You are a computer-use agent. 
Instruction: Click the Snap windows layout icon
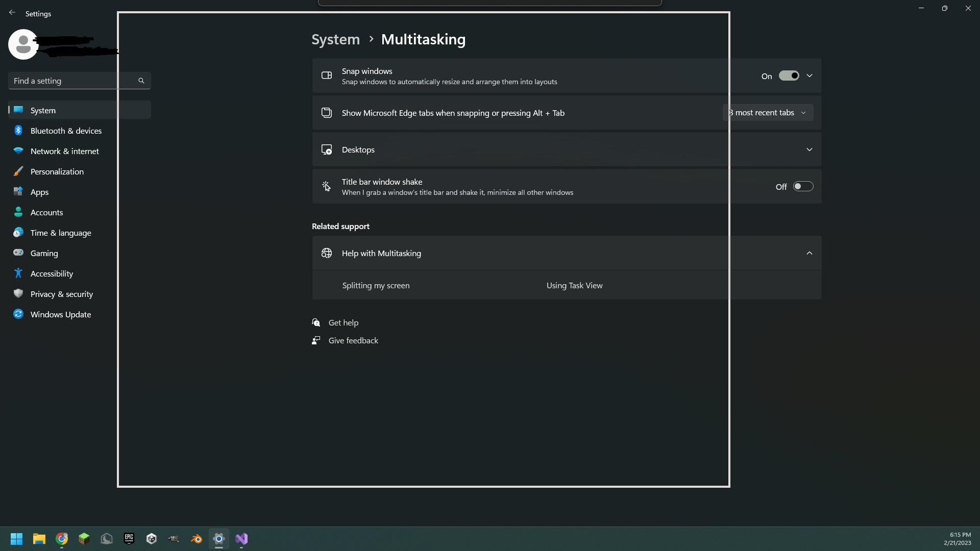[x=327, y=76]
